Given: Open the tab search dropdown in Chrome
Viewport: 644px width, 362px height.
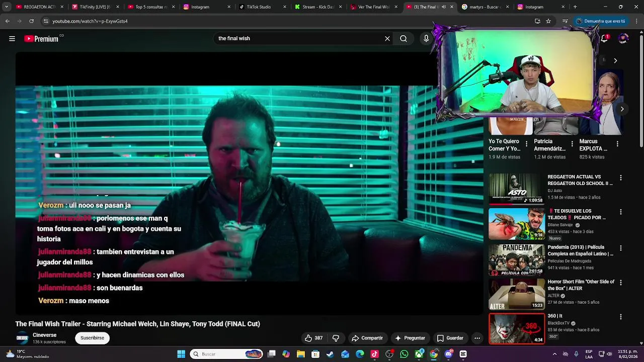Looking at the screenshot, I should pyautogui.click(x=7, y=7).
